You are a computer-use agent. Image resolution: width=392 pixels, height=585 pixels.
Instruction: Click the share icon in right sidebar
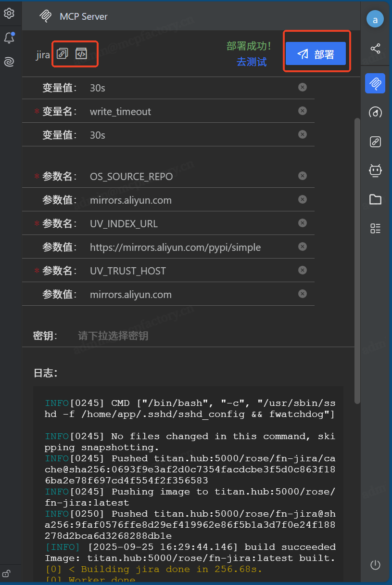375,49
